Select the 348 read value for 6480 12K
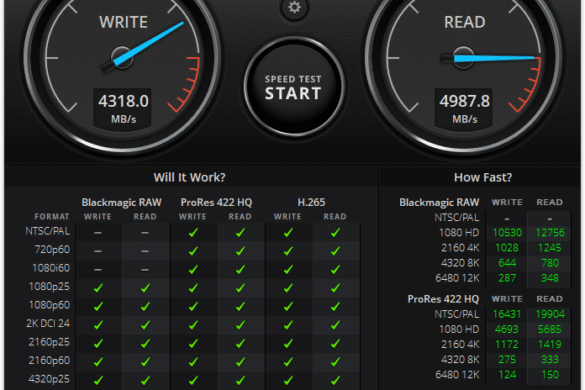Screen dimensions: 585x390 point(550,278)
